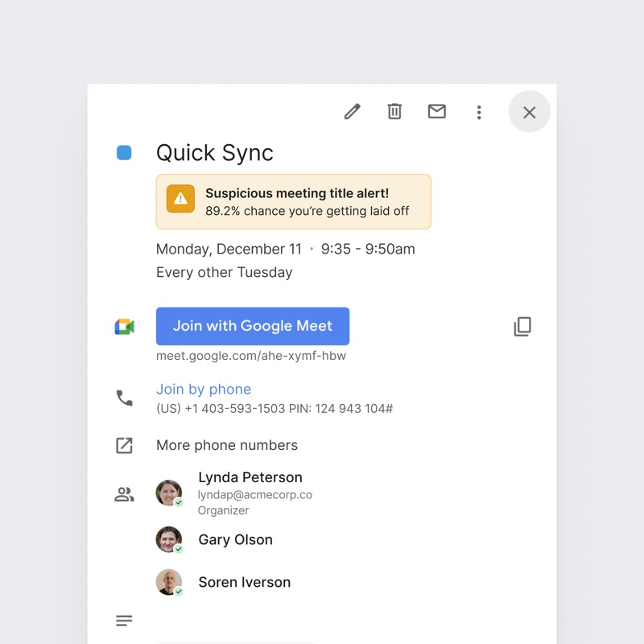This screenshot has width=644, height=644.
Task: Select the name Lynda Peterson
Action: click(250, 477)
